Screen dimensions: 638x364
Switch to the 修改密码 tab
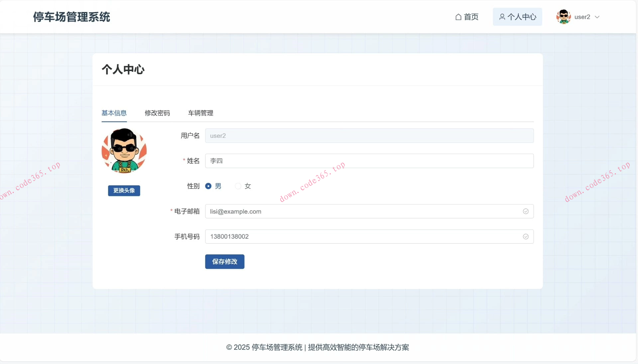pos(157,113)
